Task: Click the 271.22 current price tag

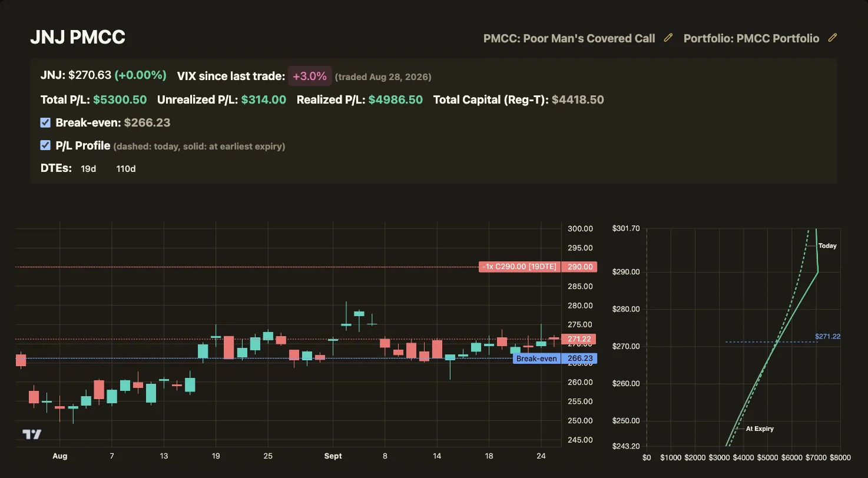Action: (579, 339)
